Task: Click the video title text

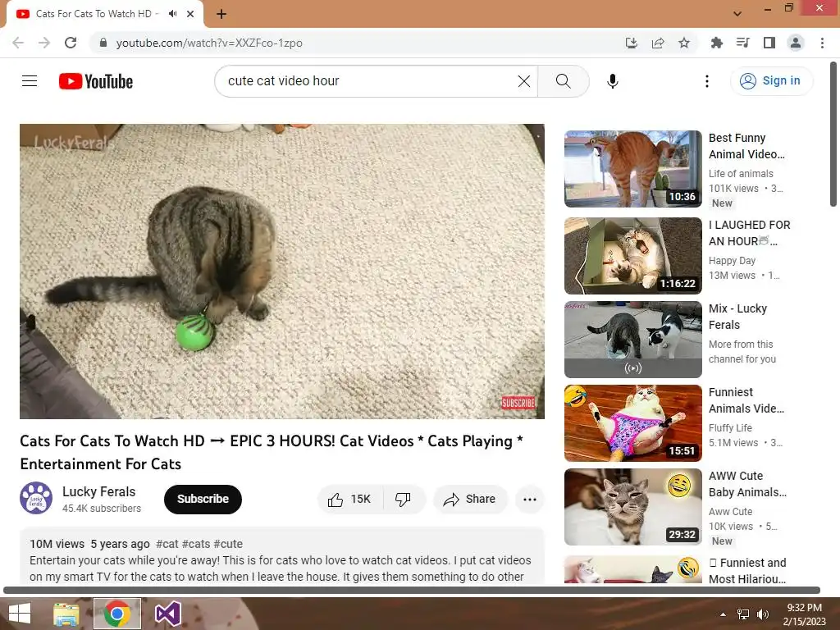Action: click(x=271, y=452)
